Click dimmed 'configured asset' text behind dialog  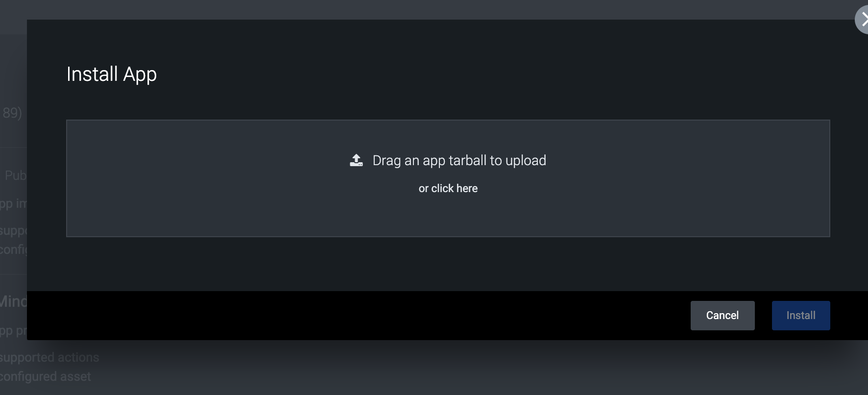click(x=46, y=376)
